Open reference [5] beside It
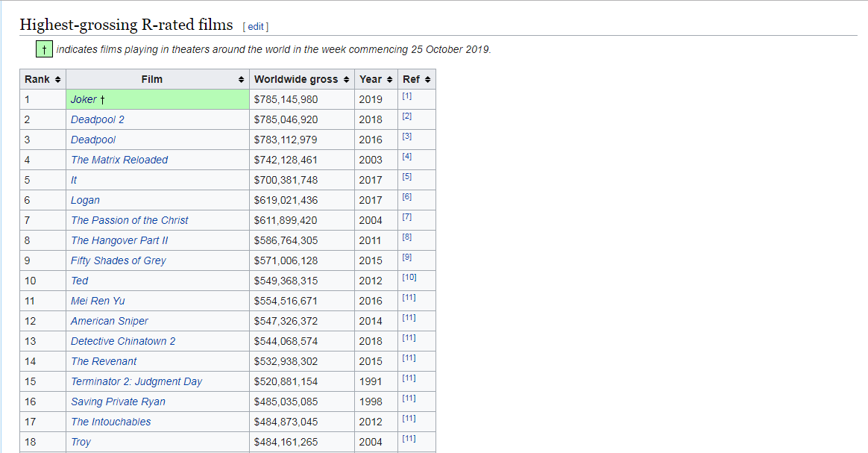Image resolution: width=868 pixels, height=453 pixels. point(406,177)
